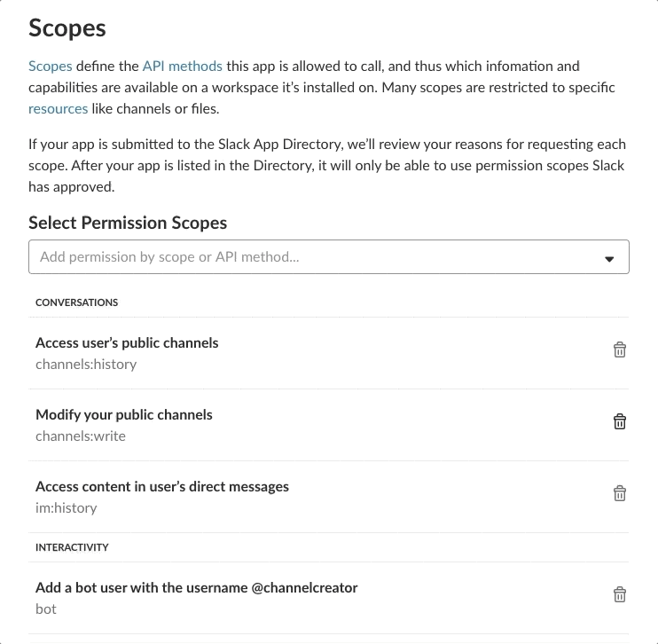Click the Select Permission Scopes heading
658x644 pixels.
(x=128, y=223)
